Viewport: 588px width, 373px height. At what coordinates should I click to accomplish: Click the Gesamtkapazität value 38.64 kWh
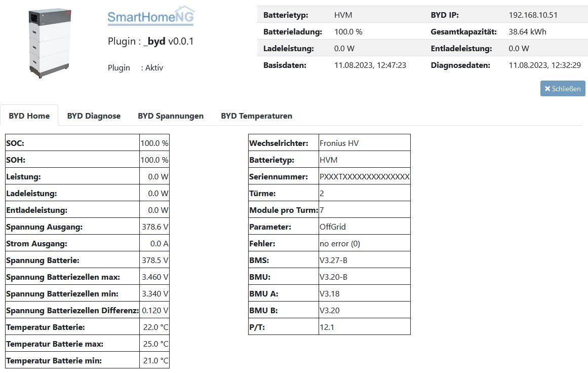coord(527,31)
